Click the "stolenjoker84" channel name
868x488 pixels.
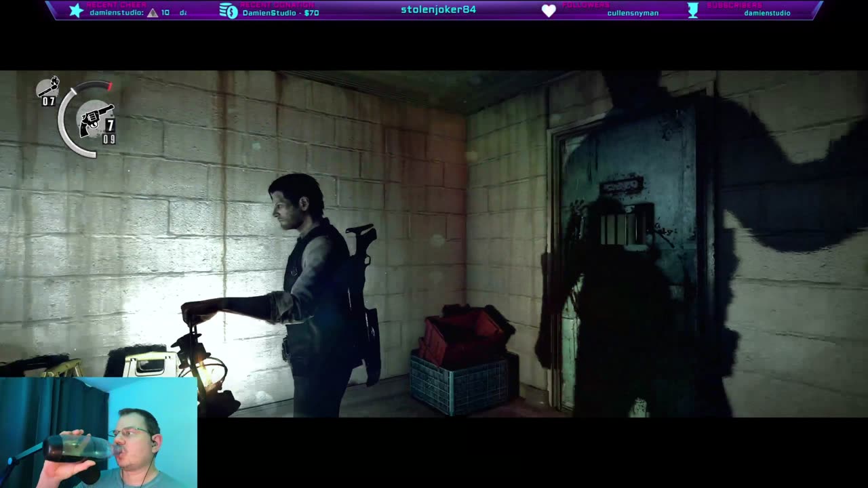point(438,9)
